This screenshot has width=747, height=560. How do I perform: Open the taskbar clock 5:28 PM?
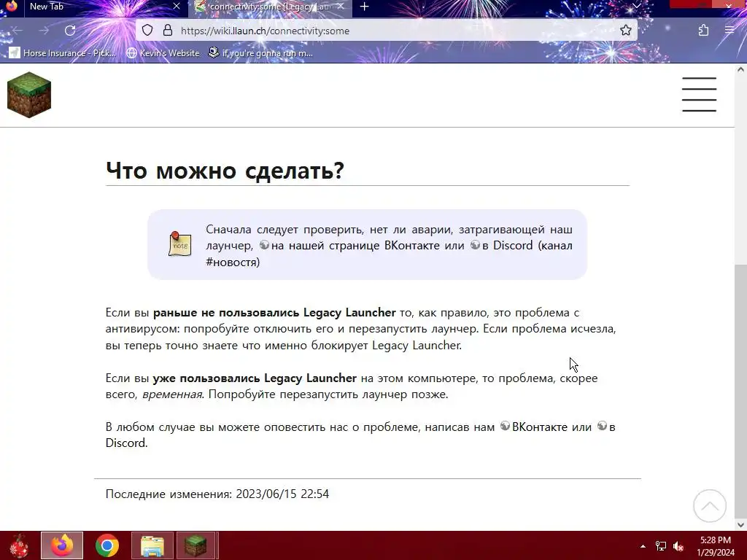pyautogui.click(x=716, y=546)
